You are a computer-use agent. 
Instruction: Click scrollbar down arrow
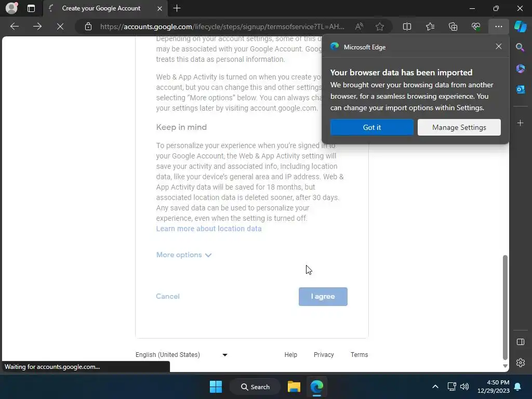[x=505, y=366]
